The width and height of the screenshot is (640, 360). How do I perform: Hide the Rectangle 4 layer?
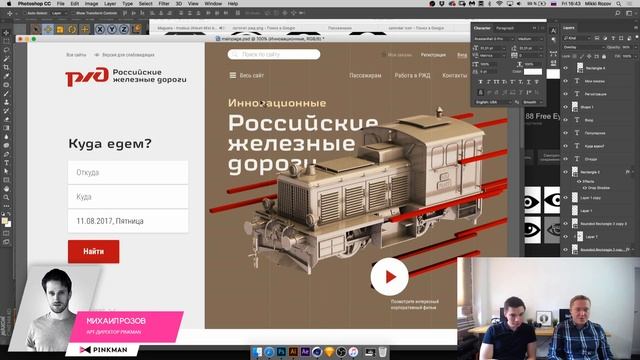click(x=565, y=68)
